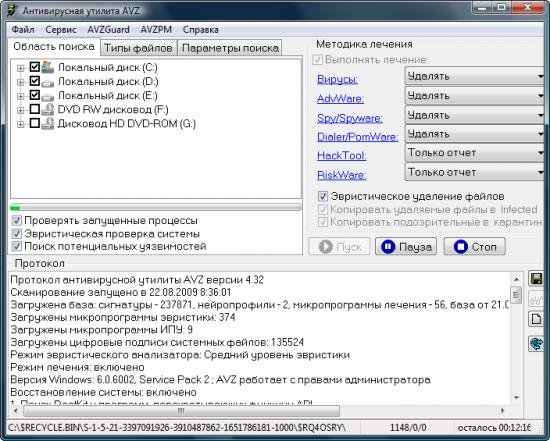Click the AVZ shield icon in title bar
The image size is (550, 441).
point(12,11)
